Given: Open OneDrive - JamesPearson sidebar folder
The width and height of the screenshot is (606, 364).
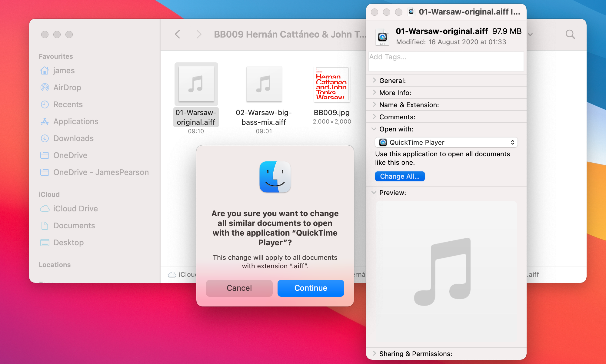Looking at the screenshot, I should [x=95, y=172].
